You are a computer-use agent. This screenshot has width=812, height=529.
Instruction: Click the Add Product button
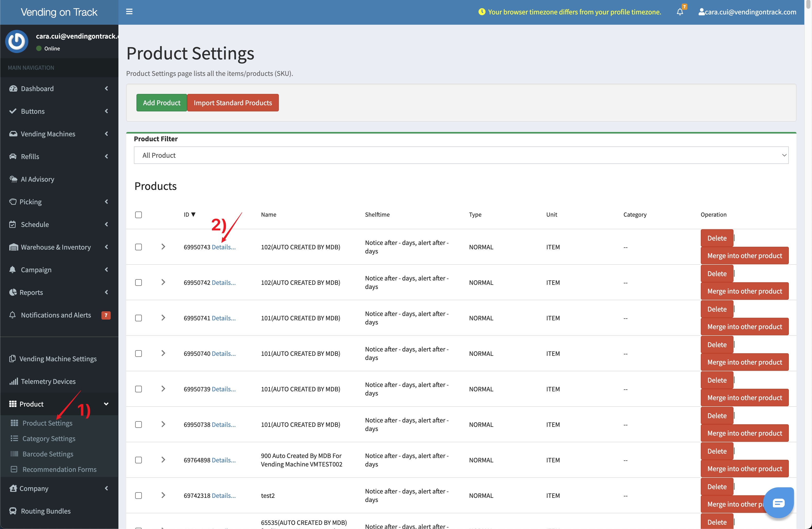161,103
